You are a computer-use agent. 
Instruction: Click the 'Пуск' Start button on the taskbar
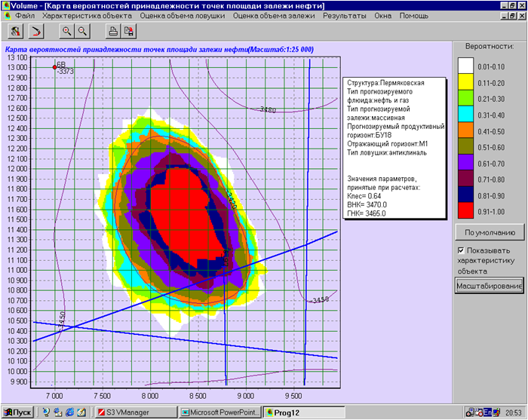click(17, 412)
